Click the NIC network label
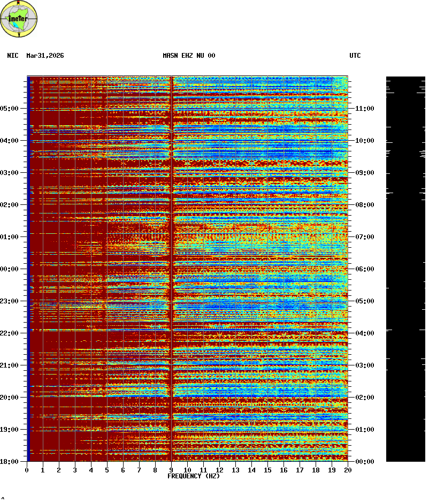429x504 pixels. coord(13,56)
